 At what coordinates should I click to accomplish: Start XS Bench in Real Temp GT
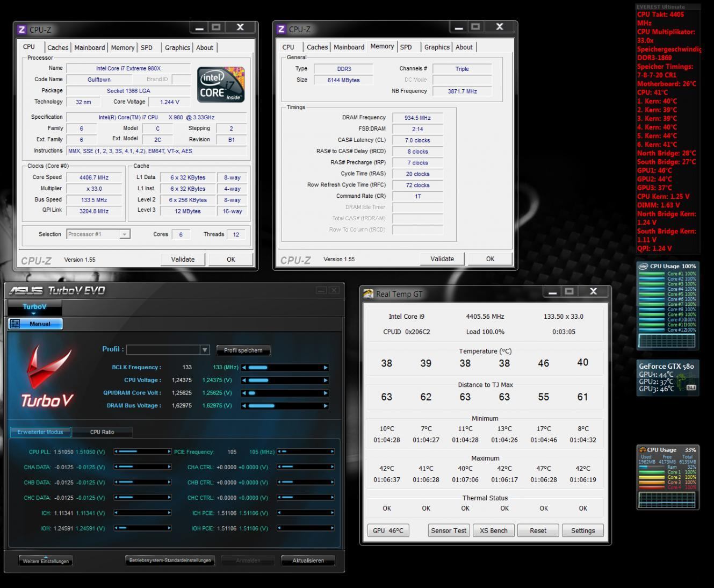coord(494,530)
